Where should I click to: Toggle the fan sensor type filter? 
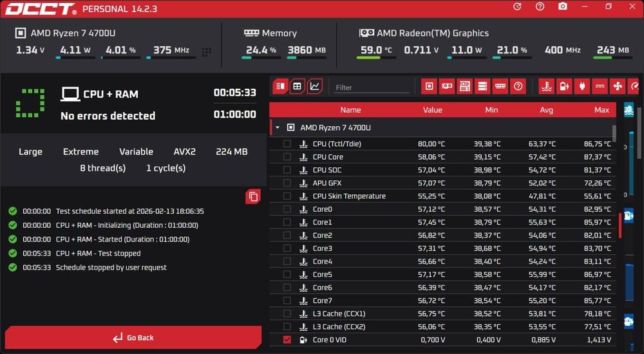(618, 86)
